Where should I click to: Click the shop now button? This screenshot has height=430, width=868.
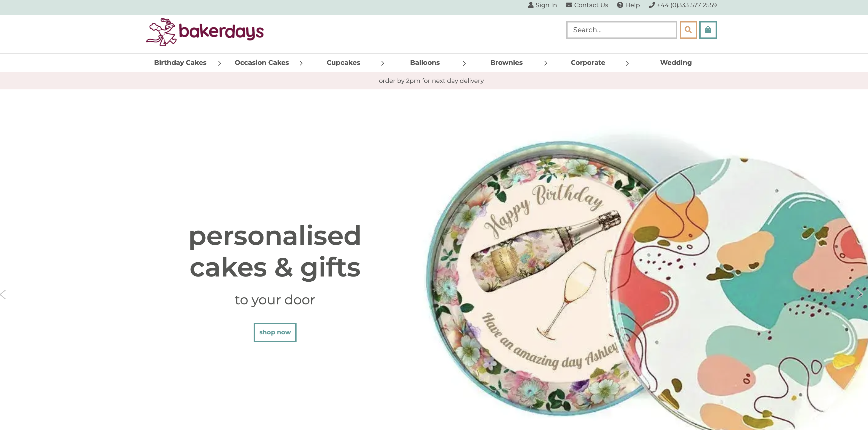coord(275,332)
